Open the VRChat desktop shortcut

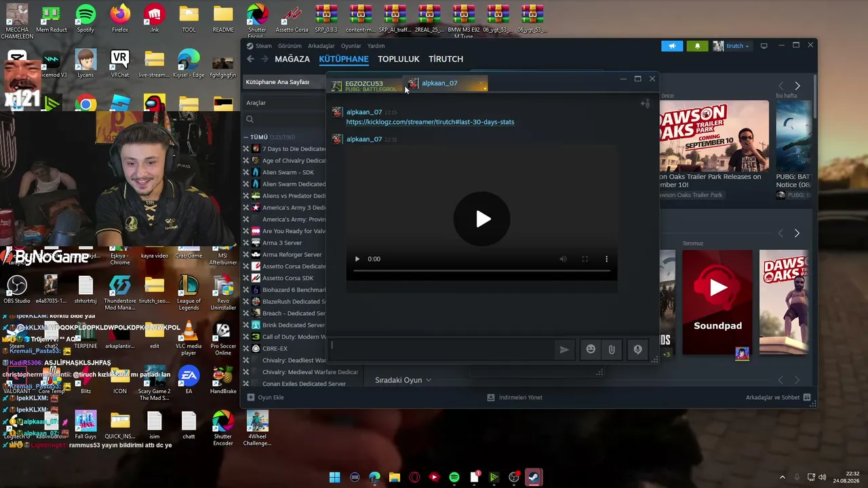[x=120, y=64]
